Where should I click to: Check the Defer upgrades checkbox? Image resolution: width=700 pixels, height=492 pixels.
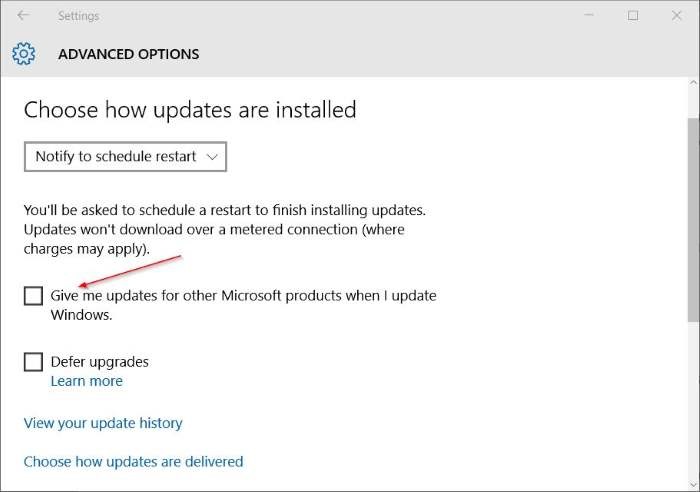pos(33,362)
